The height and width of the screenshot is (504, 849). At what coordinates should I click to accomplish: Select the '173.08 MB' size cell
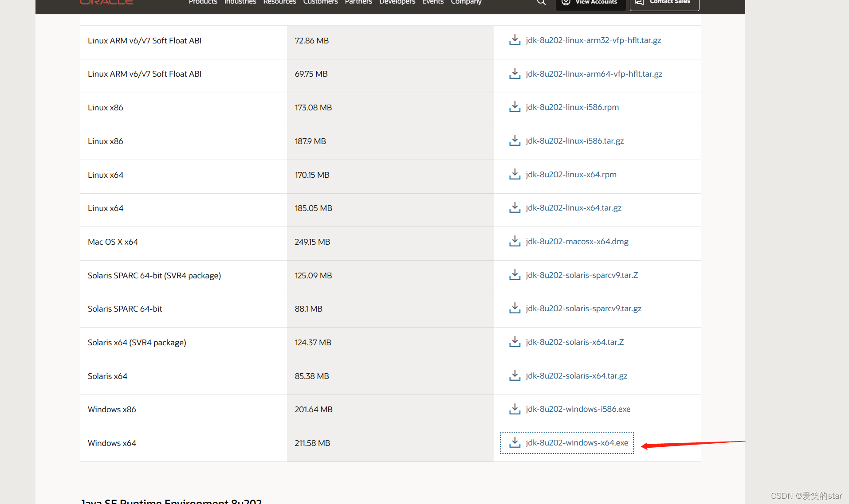[390, 109]
